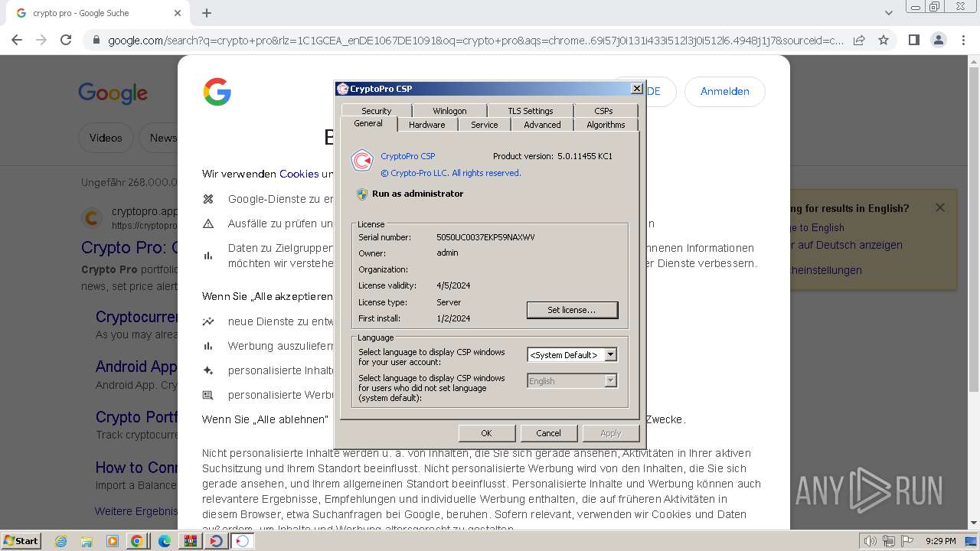Reload the Google search page
This screenshot has width=980, height=551.
pos(66,40)
